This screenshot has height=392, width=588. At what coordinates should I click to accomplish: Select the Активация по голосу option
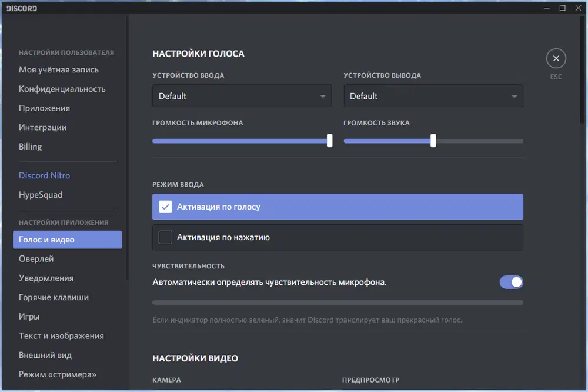[x=338, y=207]
